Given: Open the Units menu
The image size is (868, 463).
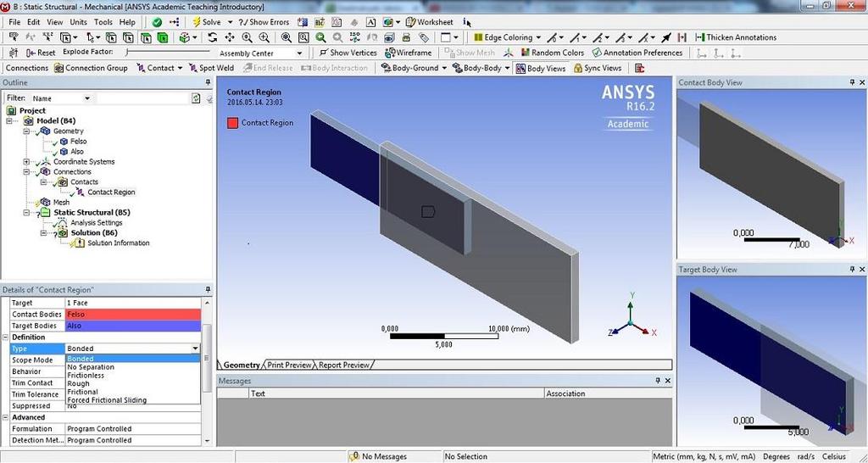Looking at the screenshot, I should pos(78,22).
